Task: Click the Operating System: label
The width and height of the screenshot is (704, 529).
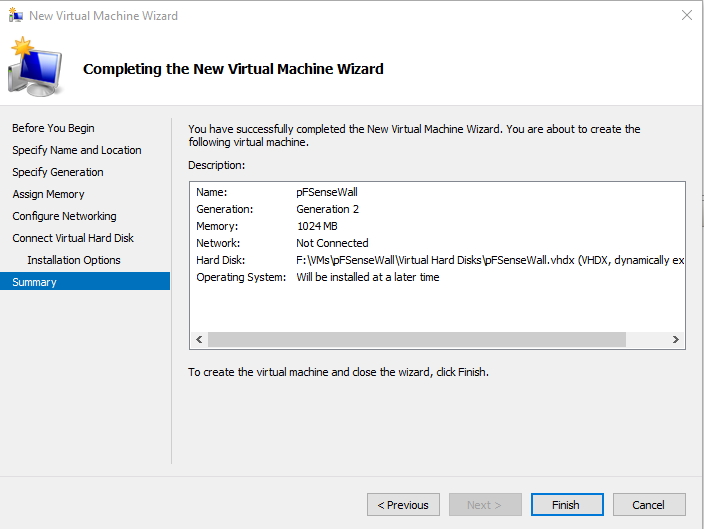Action: (241, 278)
